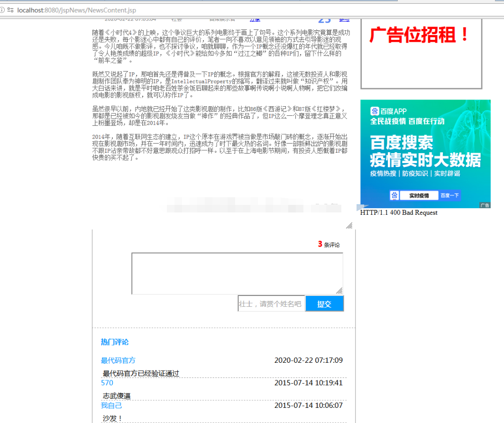This screenshot has height=423, width=504.
Task: Focus the large comment text area
Action: (x=237, y=274)
